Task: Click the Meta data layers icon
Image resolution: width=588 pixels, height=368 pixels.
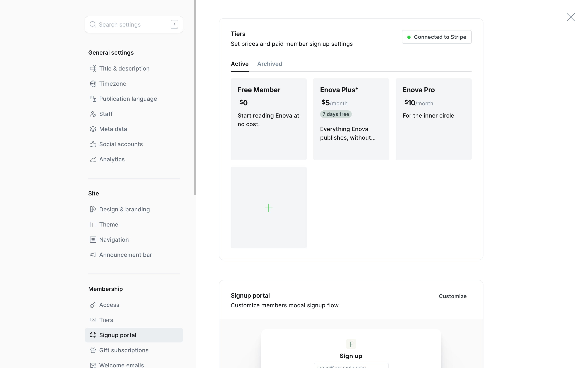Action: point(93,129)
